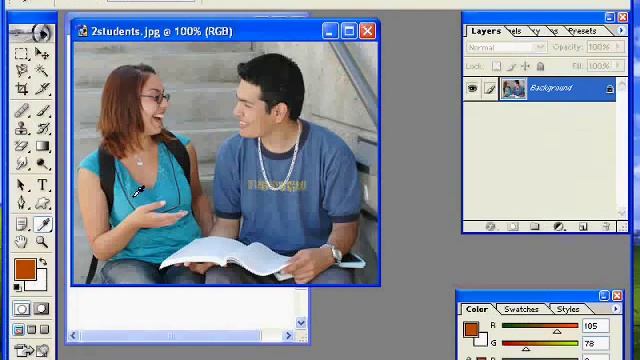Switch to the Swatches tab
Image resolution: width=640 pixels, height=360 pixels.
521,309
